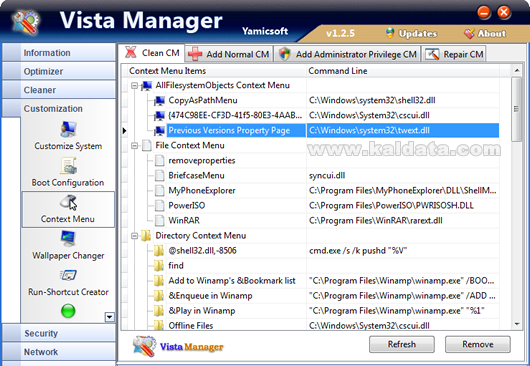Click the page icon beside PowerISO
This screenshot has height=366, width=530.
pyautogui.click(x=160, y=205)
